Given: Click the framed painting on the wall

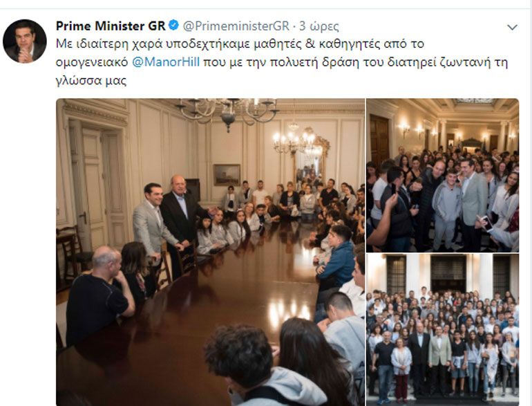Looking at the screenshot, I should click(227, 174).
